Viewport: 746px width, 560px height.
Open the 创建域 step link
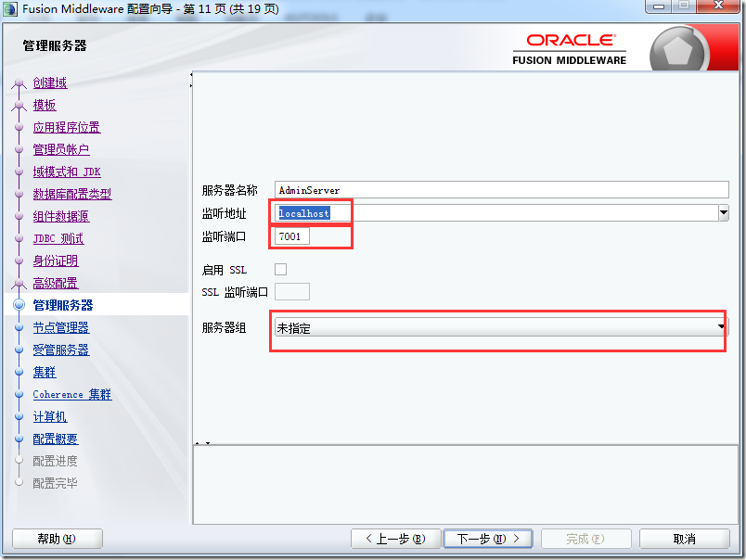pyautogui.click(x=50, y=83)
